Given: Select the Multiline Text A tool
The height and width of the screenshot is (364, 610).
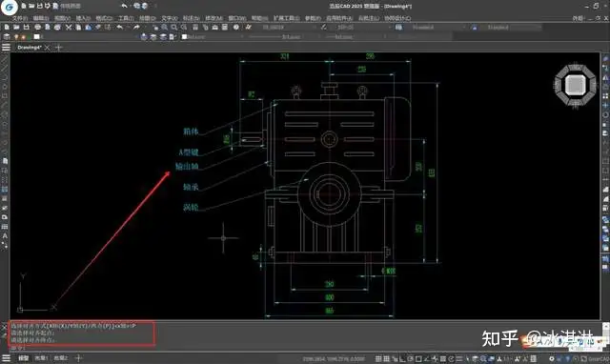Looking at the screenshot, I should 5,236.
